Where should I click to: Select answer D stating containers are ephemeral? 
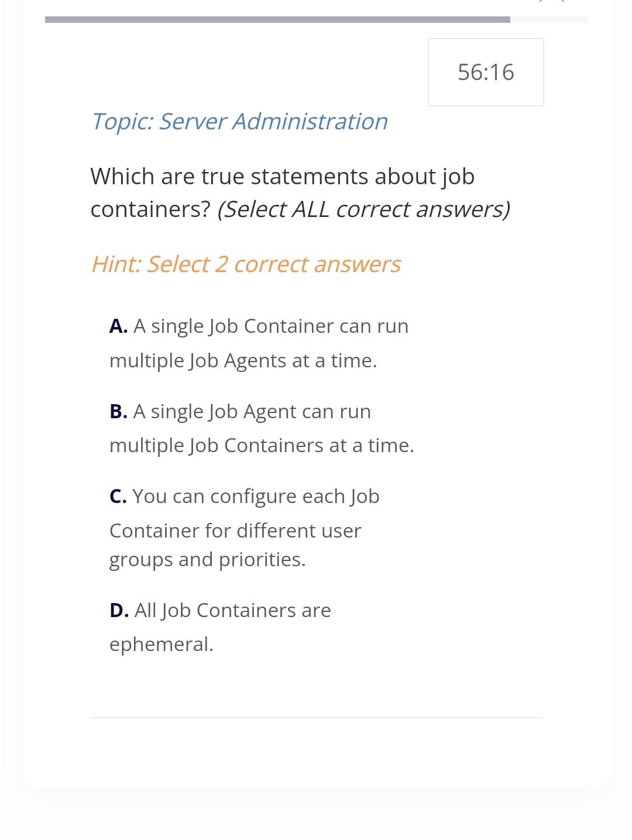coord(219,627)
